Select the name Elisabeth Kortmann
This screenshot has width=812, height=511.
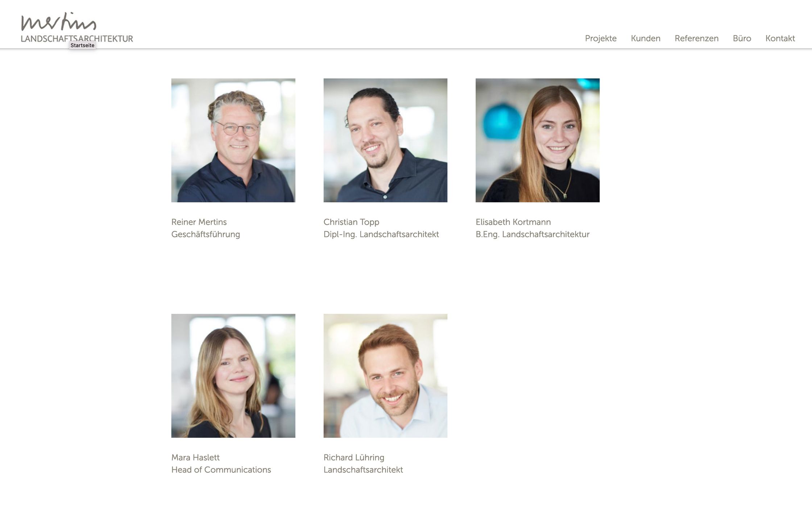pos(513,222)
